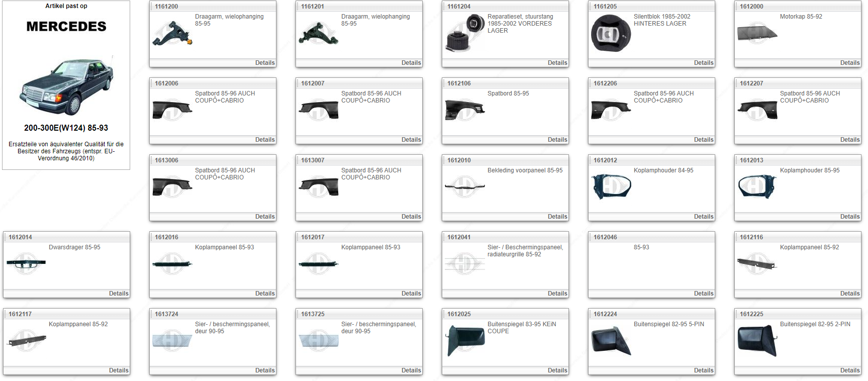Select the article number 1612046 header
The height and width of the screenshot is (381, 868).
coord(605,237)
